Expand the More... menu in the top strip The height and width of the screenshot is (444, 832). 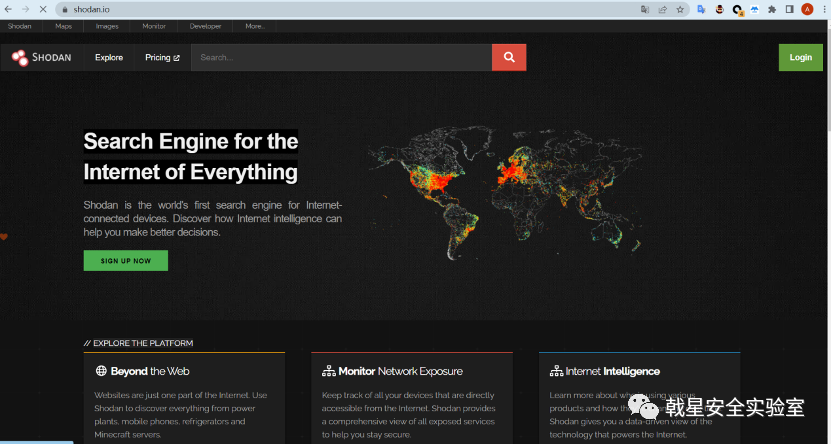(x=255, y=26)
